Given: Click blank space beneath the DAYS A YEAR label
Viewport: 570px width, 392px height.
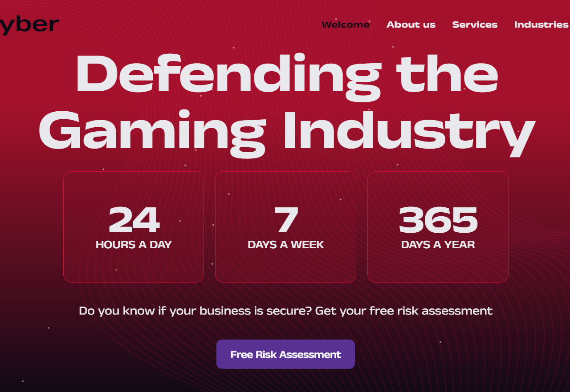Looking at the screenshot, I should pyautogui.click(x=438, y=266).
